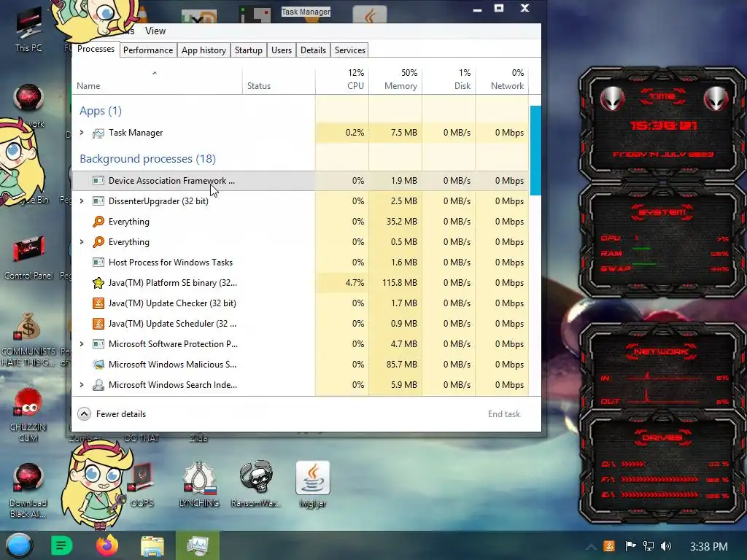Open the OOPS desktop shortcut
The width and height of the screenshot is (747, 560).
click(x=142, y=485)
